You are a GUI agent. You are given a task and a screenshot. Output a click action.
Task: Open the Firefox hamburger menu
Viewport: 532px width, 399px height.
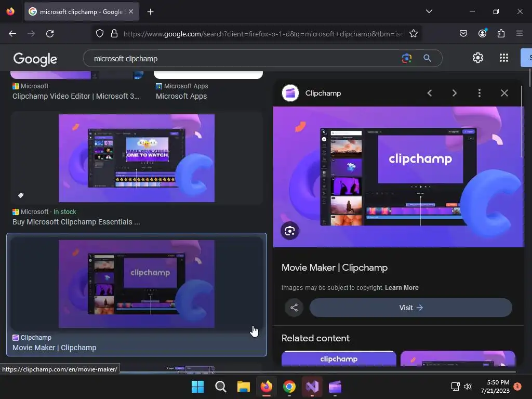520,33
